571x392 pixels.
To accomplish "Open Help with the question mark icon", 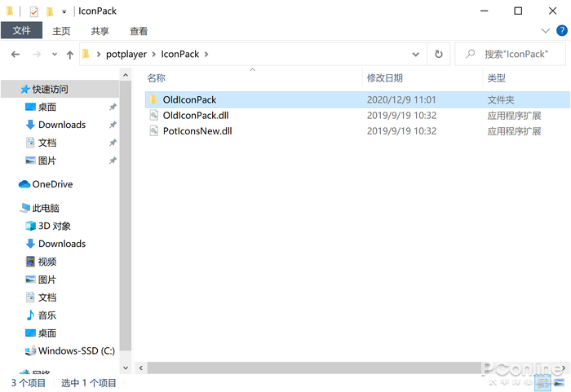I will tap(561, 31).
